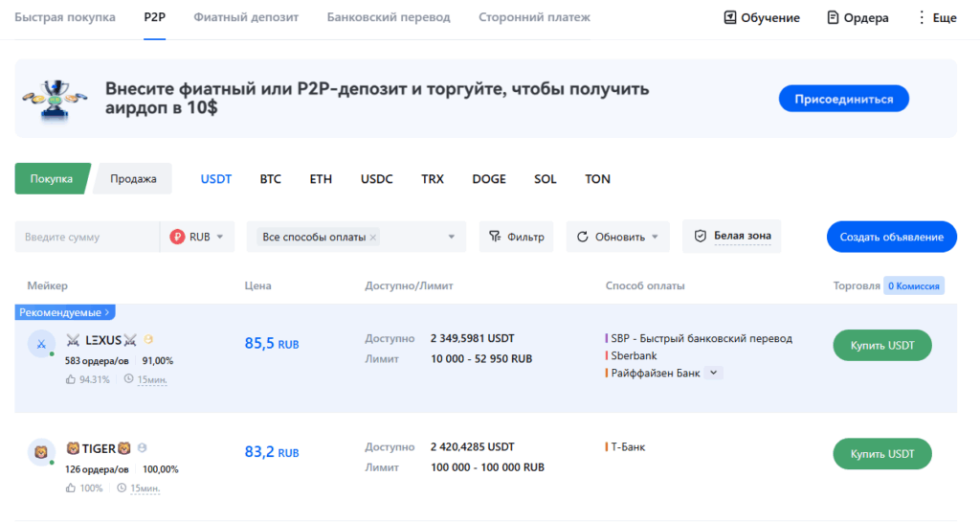The width and height of the screenshot is (980, 523).
Task: Remove the 'Все способы оплаты' tag
Action: [373, 238]
